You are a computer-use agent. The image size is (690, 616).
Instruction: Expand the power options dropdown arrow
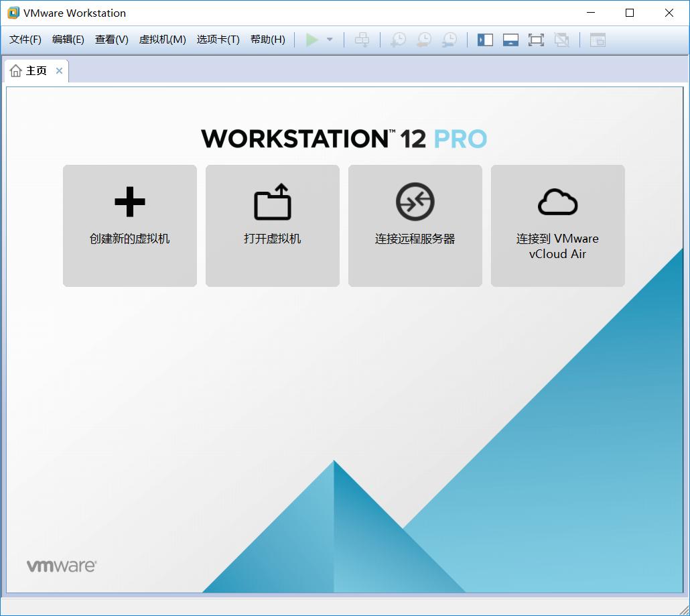(x=330, y=40)
